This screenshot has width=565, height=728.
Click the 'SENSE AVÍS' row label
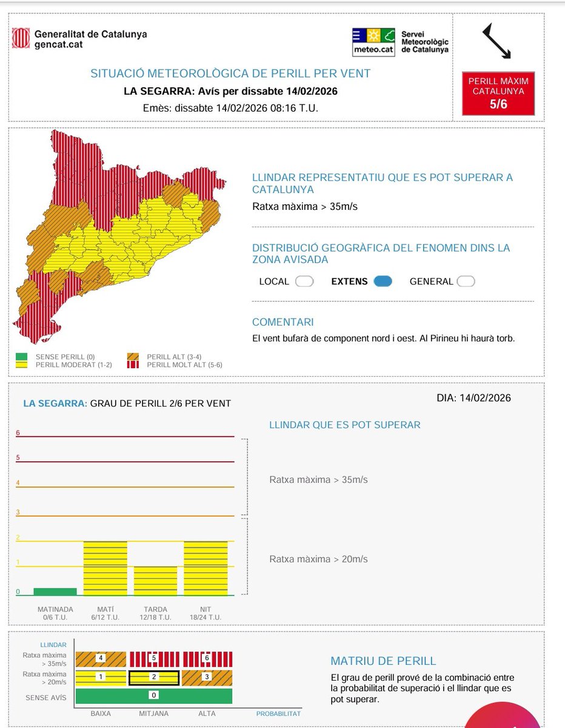pyautogui.click(x=46, y=698)
